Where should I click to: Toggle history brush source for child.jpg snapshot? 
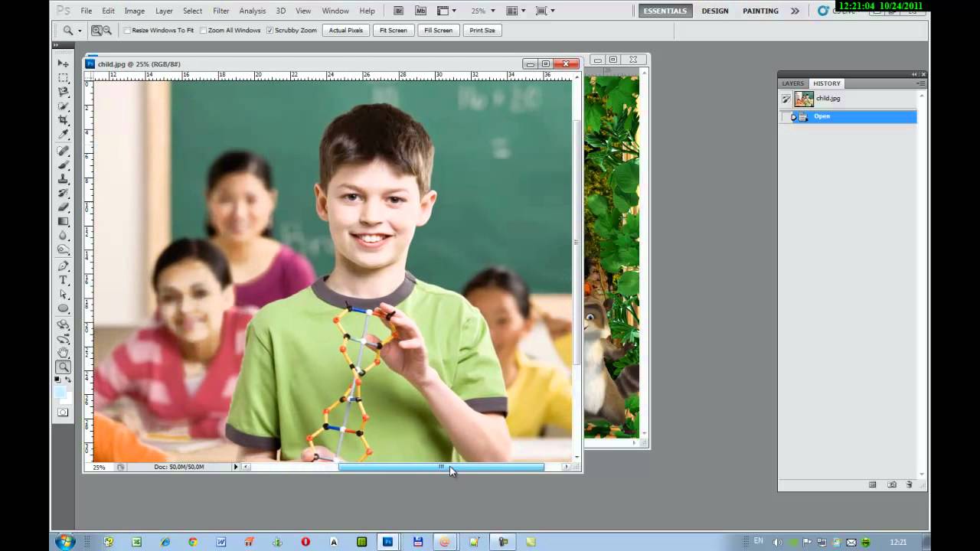[786, 99]
